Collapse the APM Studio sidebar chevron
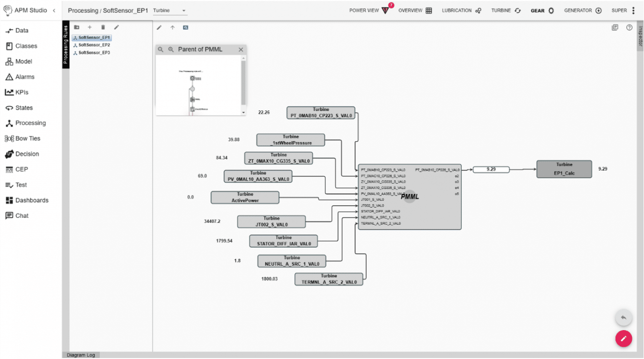This screenshot has width=644, height=359. coord(54,10)
